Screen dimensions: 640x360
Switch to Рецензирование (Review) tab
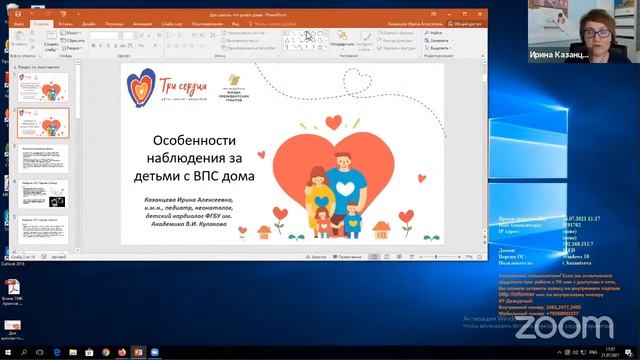207,24
